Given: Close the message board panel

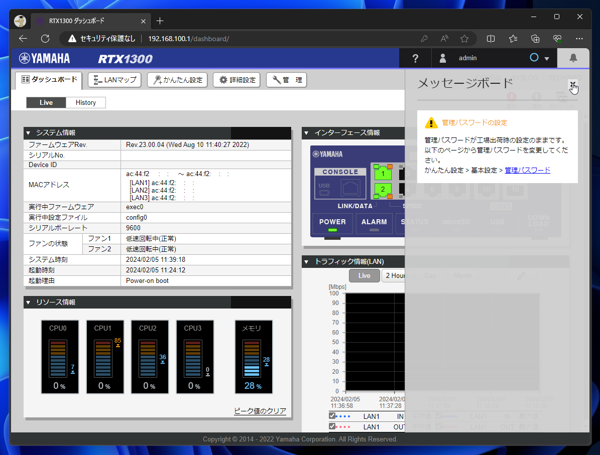Looking at the screenshot, I should [572, 84].
